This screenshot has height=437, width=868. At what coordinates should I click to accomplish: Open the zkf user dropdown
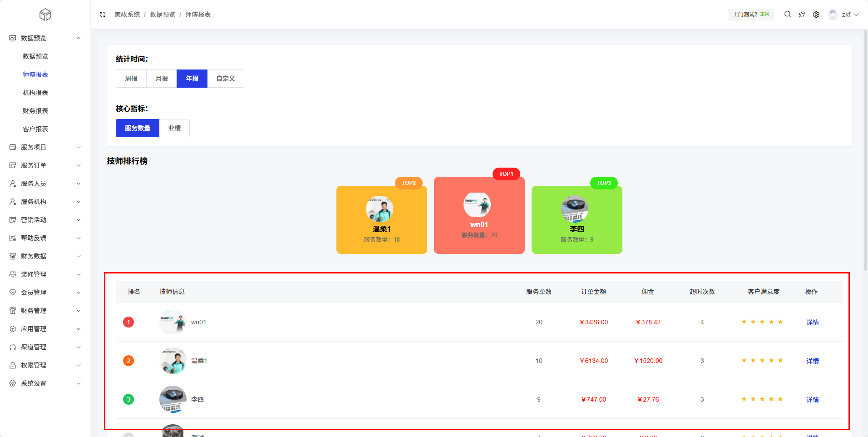(x=843, y=15)
